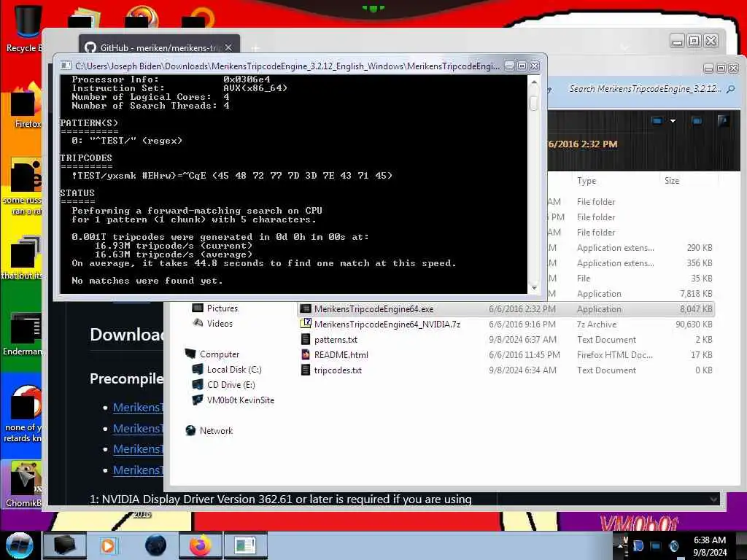Switch to Firefox in the taskbar
The width and height of the screenshot is (747, 560).
pyautogui.click(x=201, y=545)
